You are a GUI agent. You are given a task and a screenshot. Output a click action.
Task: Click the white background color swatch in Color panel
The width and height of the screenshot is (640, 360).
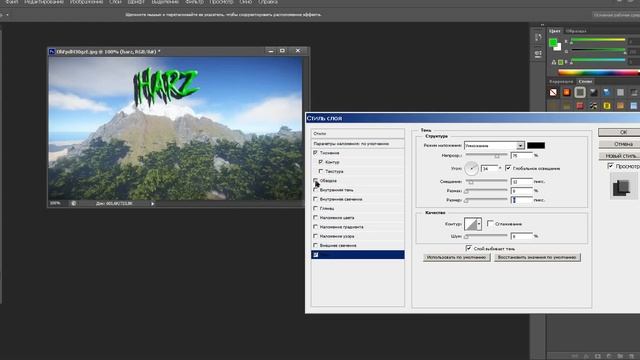(x=558, y=47)
